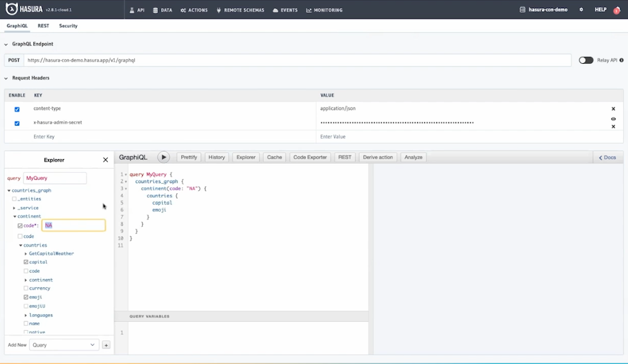
Task: Uncheck the content-type header checkbox
Action: (17, 109)
